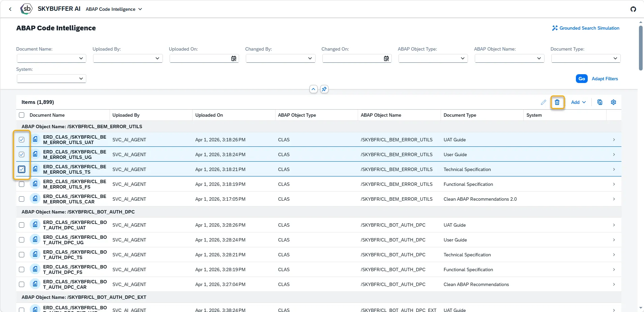Uncheck the BEM_ERROR_UTILS_UAT row checkbox
Viewport: 644px width, 312px height.
click(x=22, y=140)
